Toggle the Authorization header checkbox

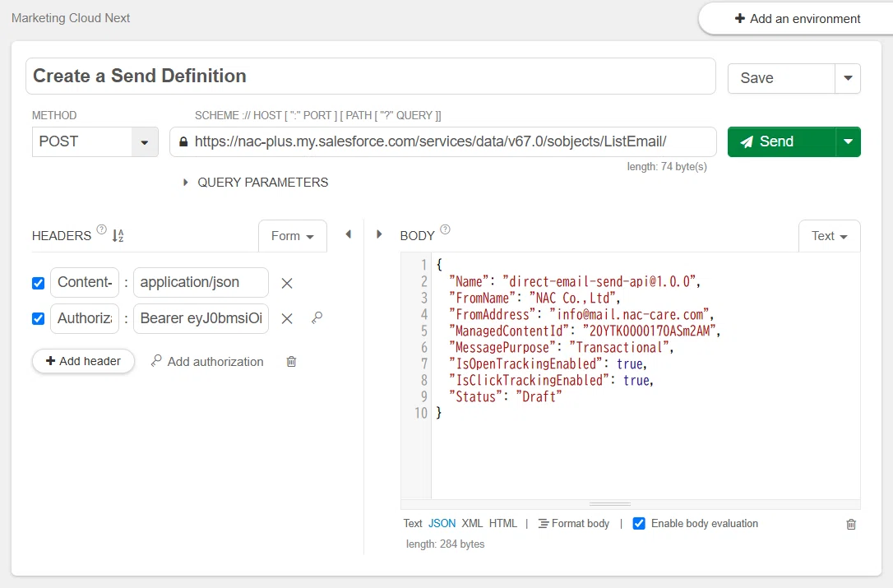pos(38,318)
